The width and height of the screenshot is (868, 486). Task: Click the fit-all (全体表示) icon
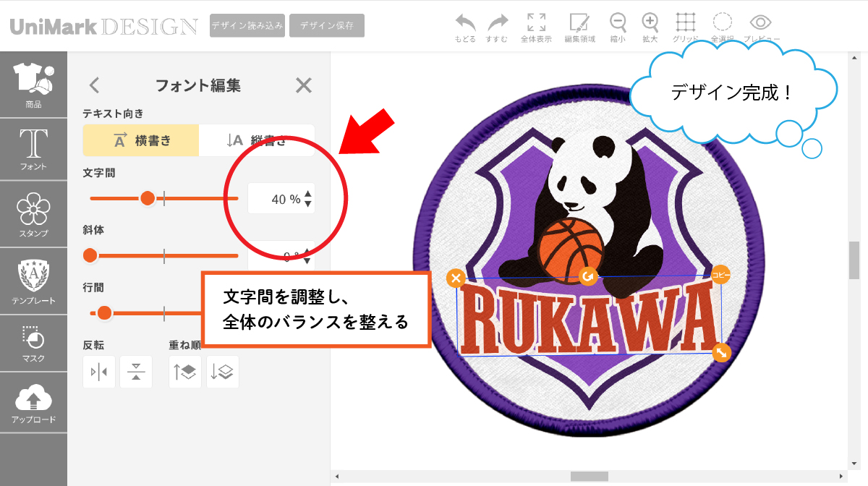[x=536, y=22]
